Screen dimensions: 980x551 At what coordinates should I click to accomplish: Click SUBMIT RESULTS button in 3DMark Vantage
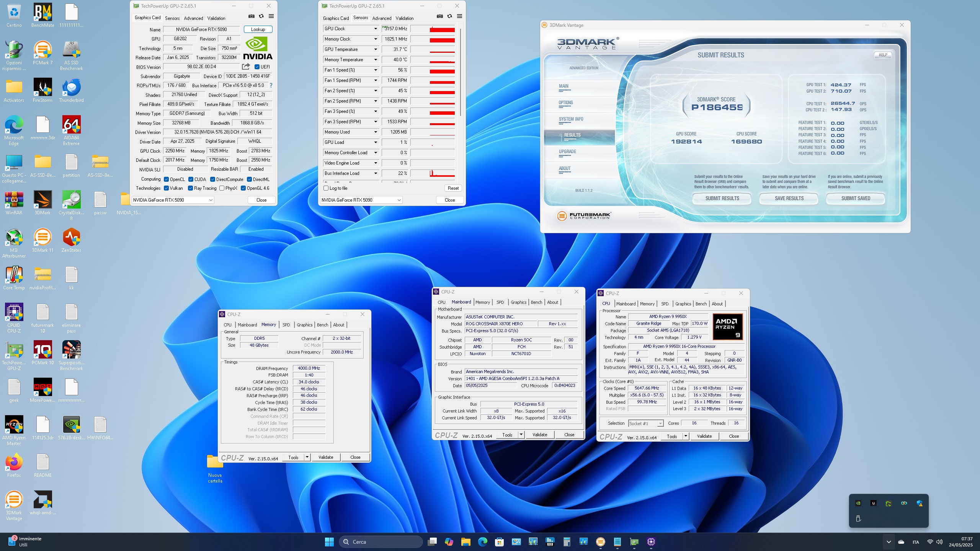[722, 198]
